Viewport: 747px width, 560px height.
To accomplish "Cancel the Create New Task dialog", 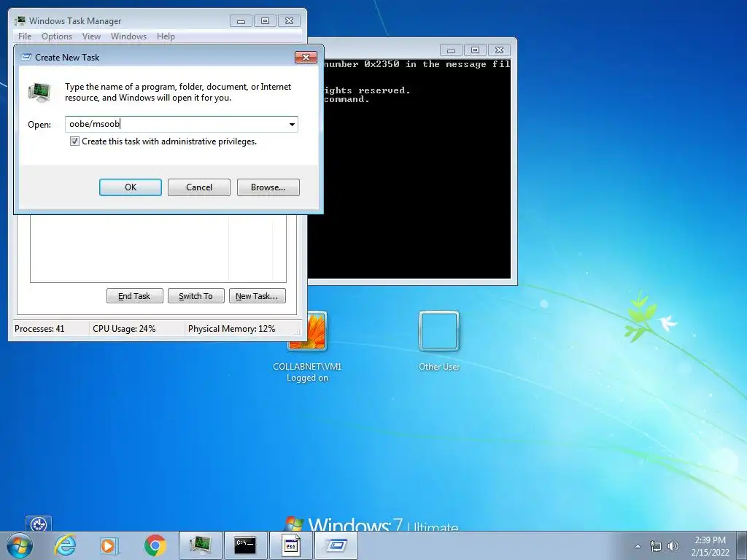I will tap(199, 187).
